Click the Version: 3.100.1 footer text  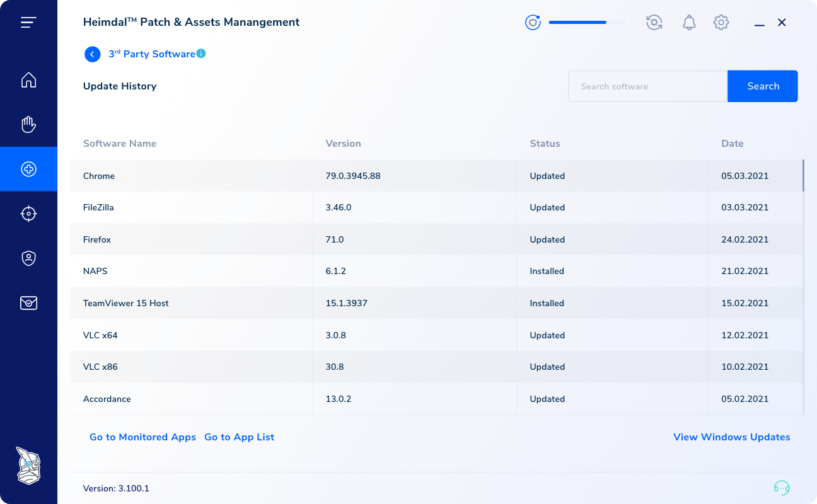(116, 488)
